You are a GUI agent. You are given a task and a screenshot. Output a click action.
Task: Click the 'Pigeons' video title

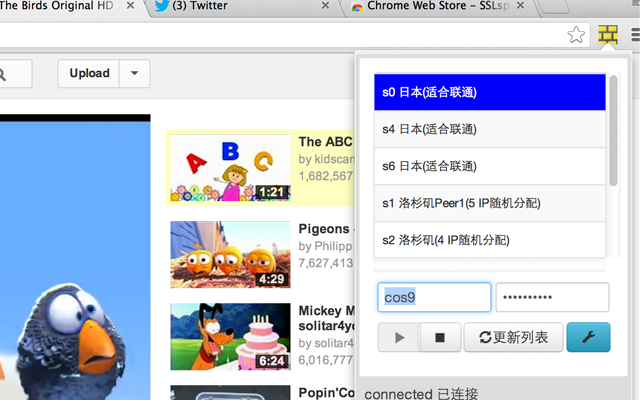[324, 229]
